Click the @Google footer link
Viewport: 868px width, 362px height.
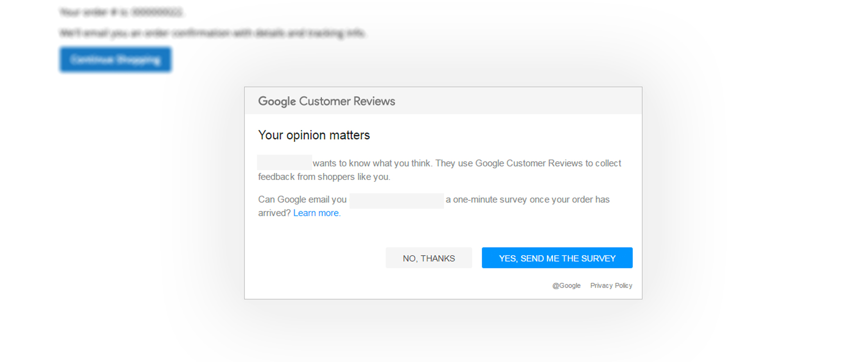(566, 286)
